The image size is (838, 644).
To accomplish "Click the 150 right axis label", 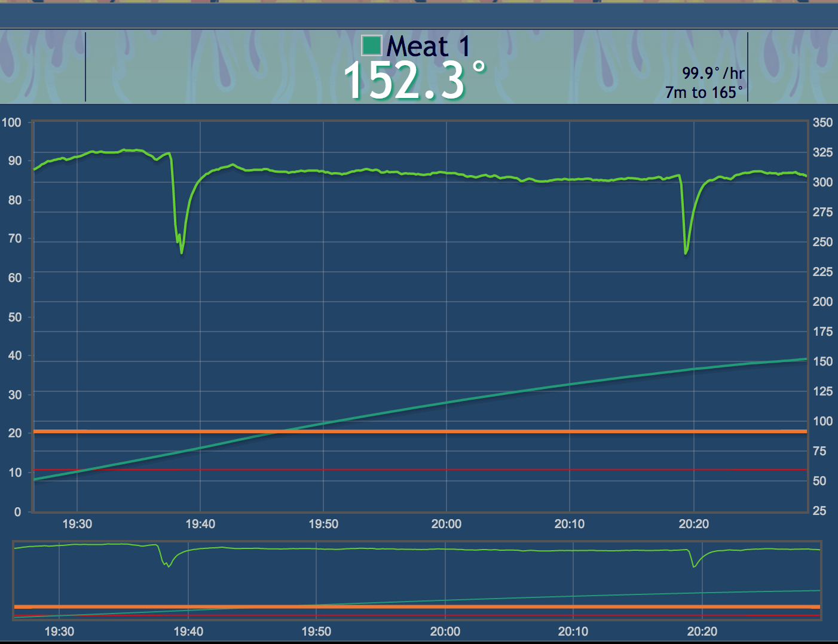I will click(822, 361).
